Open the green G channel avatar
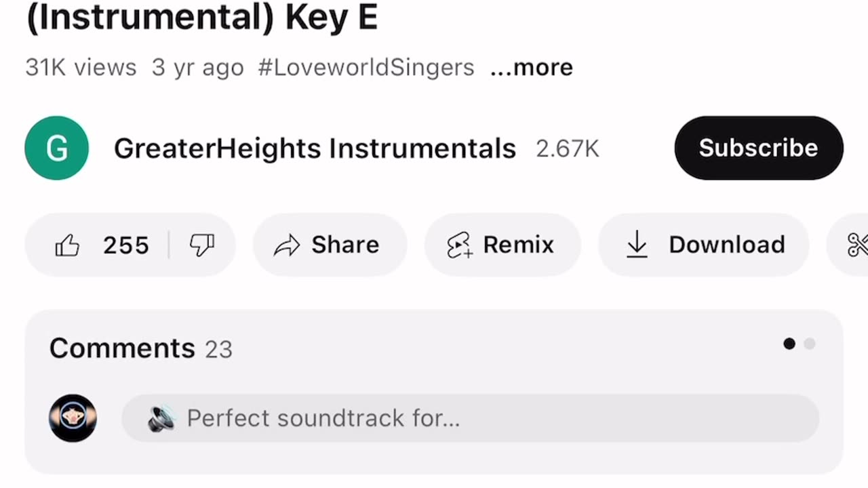The height and width of the screenshot is (488, 868). pyautogui.click(x=57, y=148)
